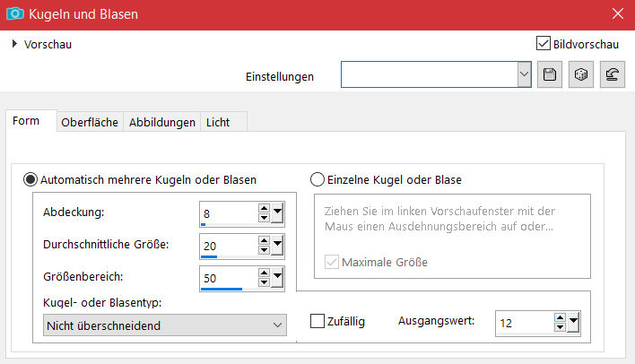Increase the Abdeckung value with up arrow
The image size is (635, 364).
[264, 208]
